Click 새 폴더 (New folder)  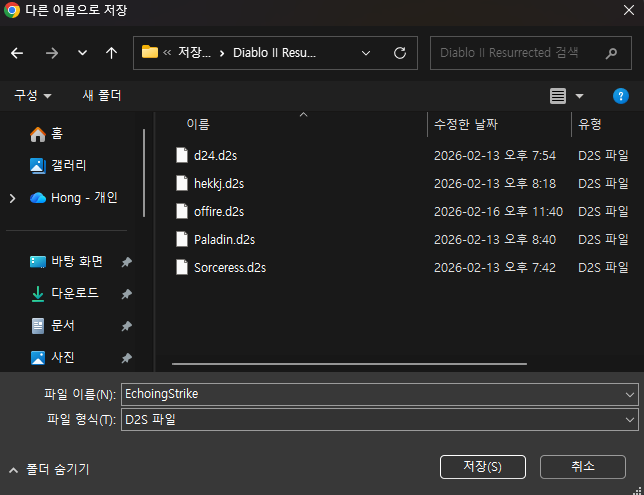coord(101,96)
